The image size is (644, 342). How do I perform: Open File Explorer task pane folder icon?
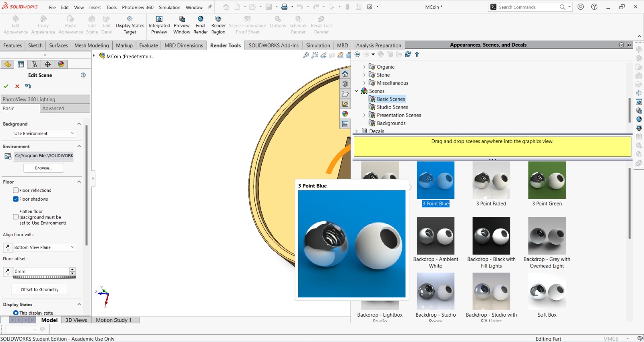[345, 94]
